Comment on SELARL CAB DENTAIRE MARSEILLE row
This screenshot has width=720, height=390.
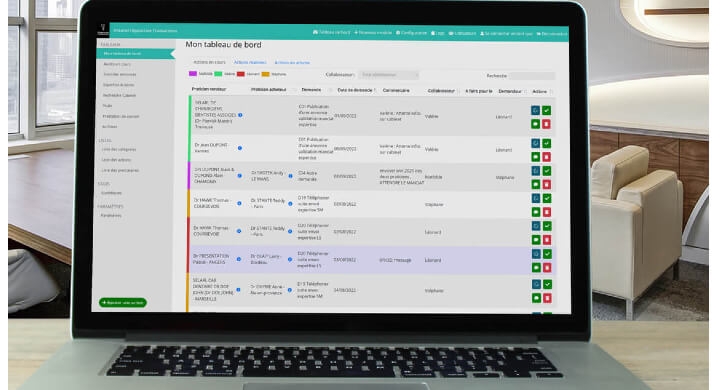(x=536, y=298)
